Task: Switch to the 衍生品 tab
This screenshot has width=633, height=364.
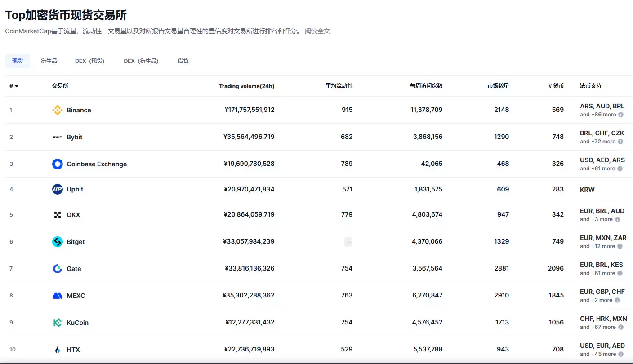Action: click(49, 61)
